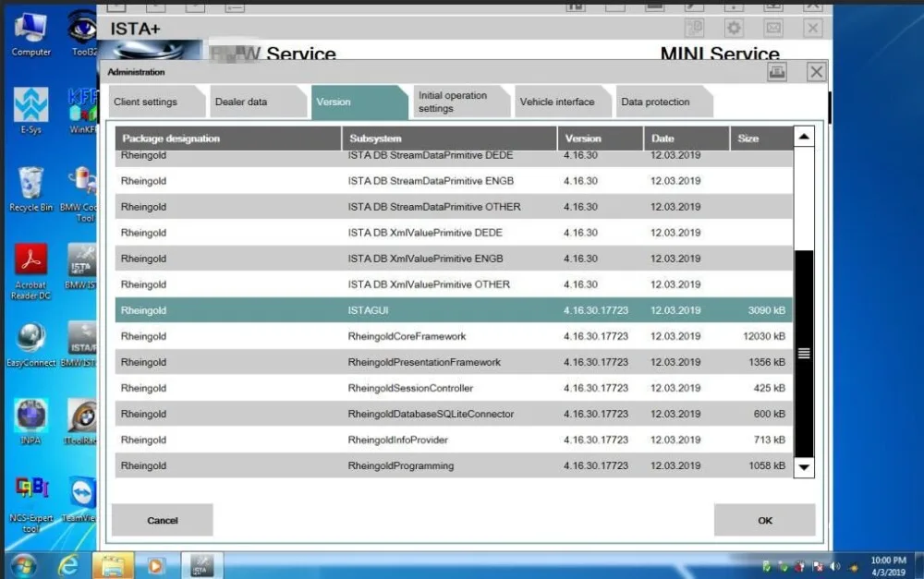The height and width of the screenshot is (579, 924).
Task: Open the ISTA+ operations list document icon
Action: point(695,28)
